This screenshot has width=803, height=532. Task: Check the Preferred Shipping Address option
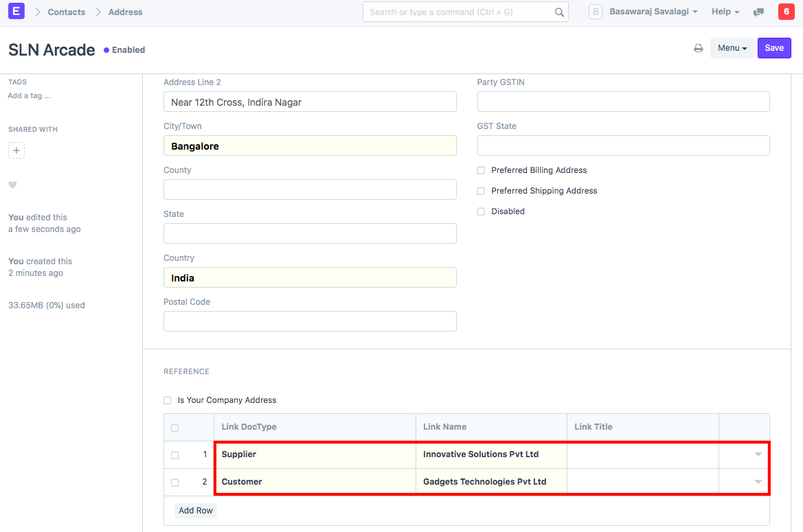tap(481, 191)
